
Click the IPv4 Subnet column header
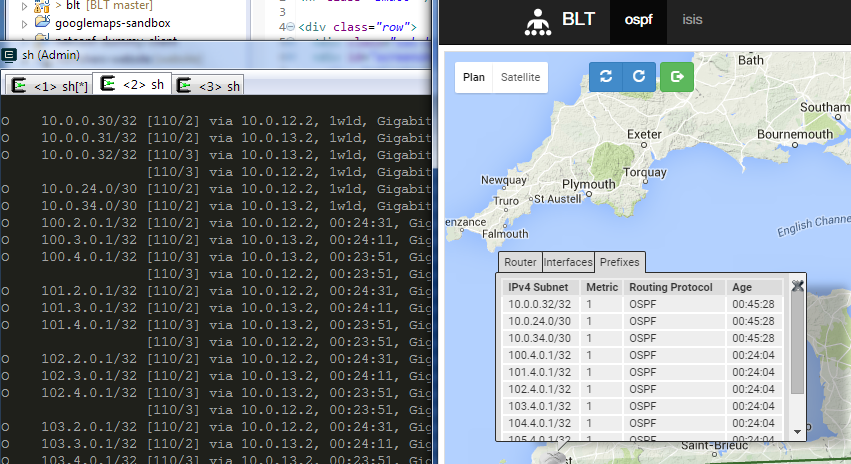click(x=538, y=287)
